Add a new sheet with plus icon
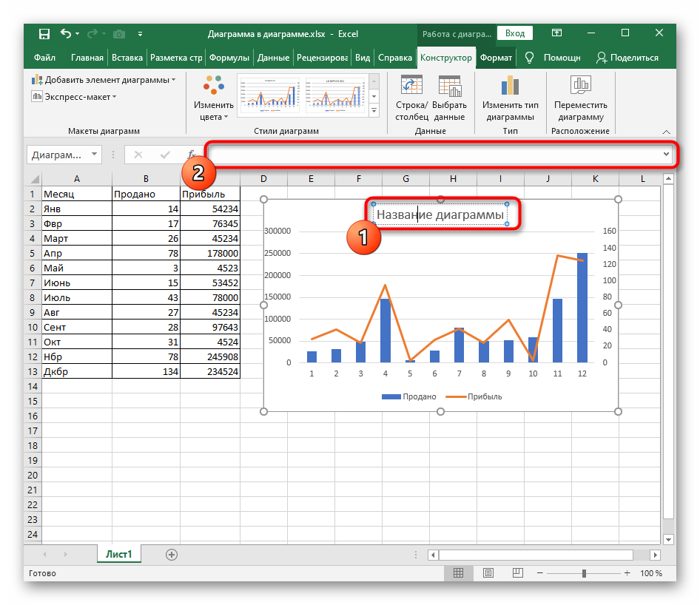 click(172, 554)
